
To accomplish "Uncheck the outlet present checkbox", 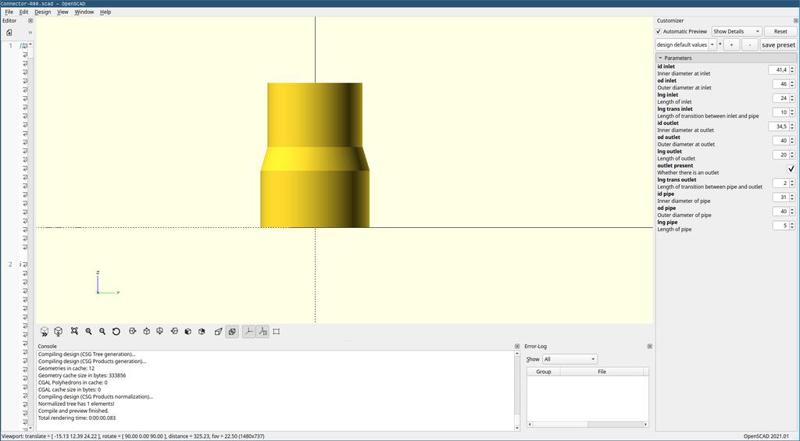I will [x=791, y=168].
